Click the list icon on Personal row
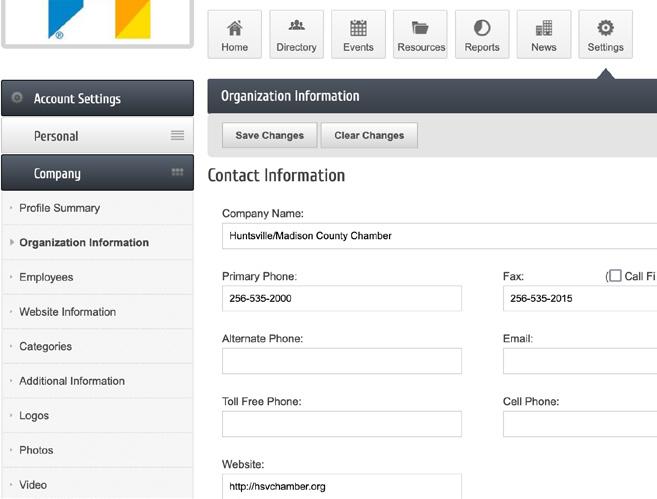This screenshot has height=499, width=657. (177, 135)
